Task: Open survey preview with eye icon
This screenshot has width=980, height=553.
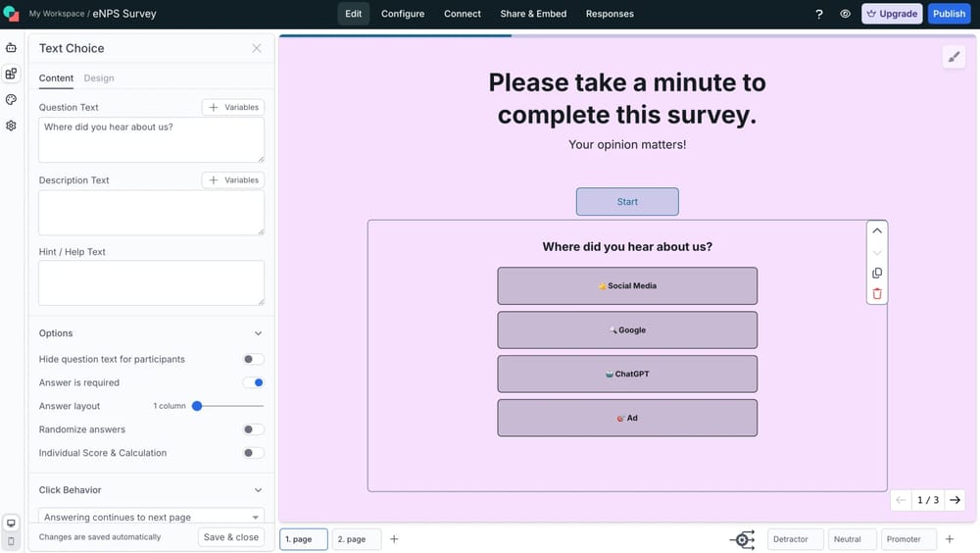Action: (x=845, y=14)
